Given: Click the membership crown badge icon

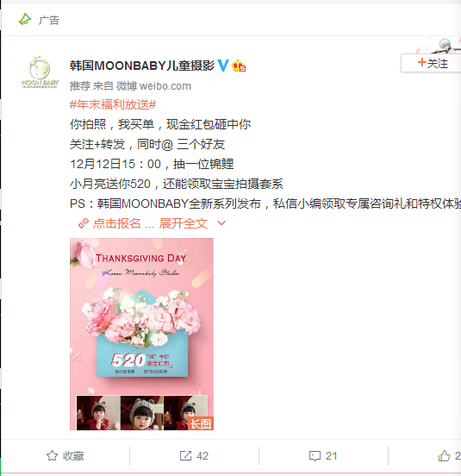Looking at the screenshot, I should 239,66.
